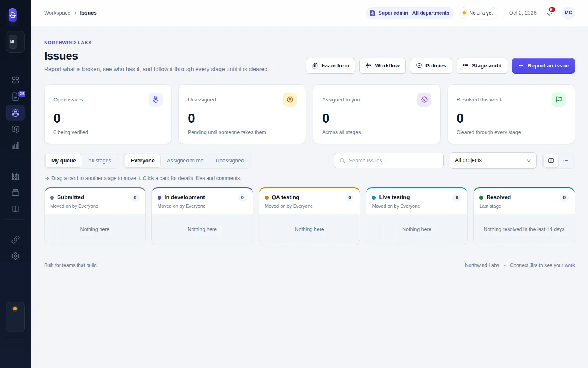This screenshot has width=588, height=368.
Task: Click the Open issues stat card
Action: point(108,114)
